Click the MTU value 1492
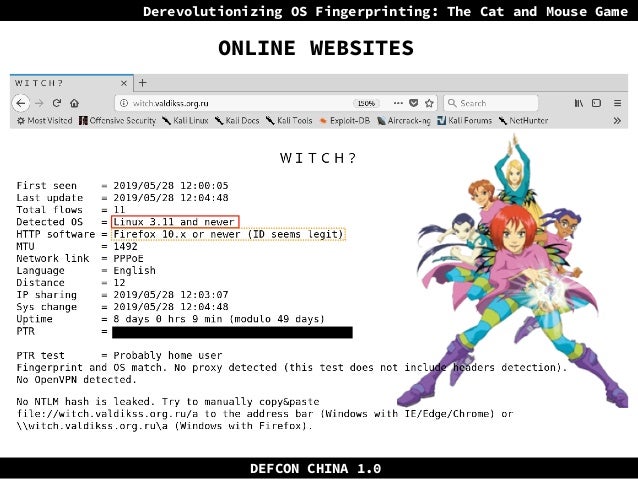The height and width of the screenshot is (479, 638). click(x=125, y=246)
